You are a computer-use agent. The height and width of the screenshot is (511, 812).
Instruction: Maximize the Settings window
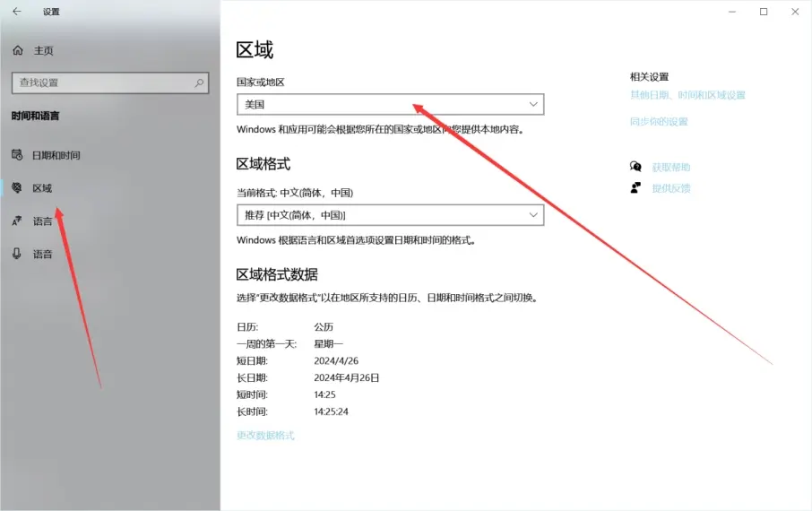[x=764, y=12]
